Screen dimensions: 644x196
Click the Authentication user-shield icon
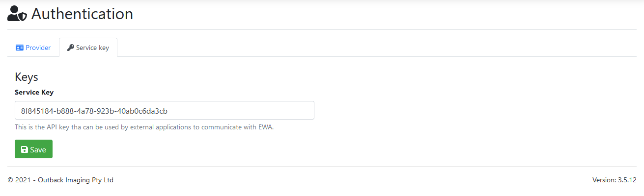point(17,14)
